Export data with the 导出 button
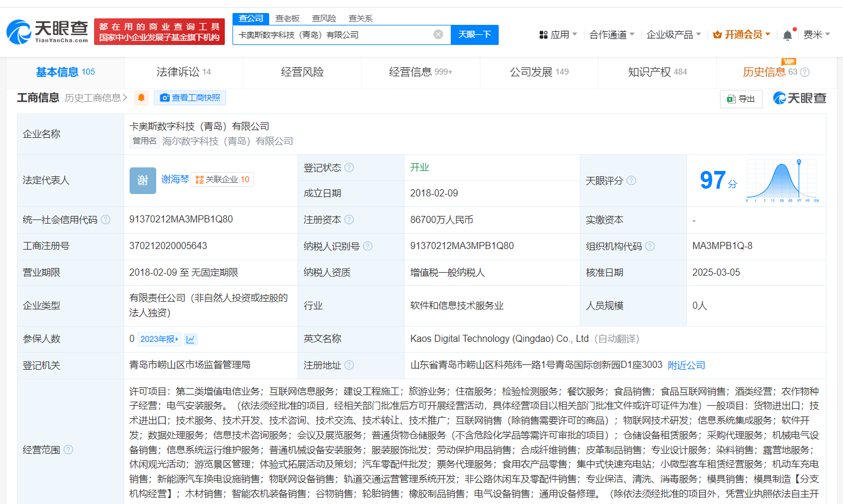Screen dimensions: 843x504 (x=741, y=99)
